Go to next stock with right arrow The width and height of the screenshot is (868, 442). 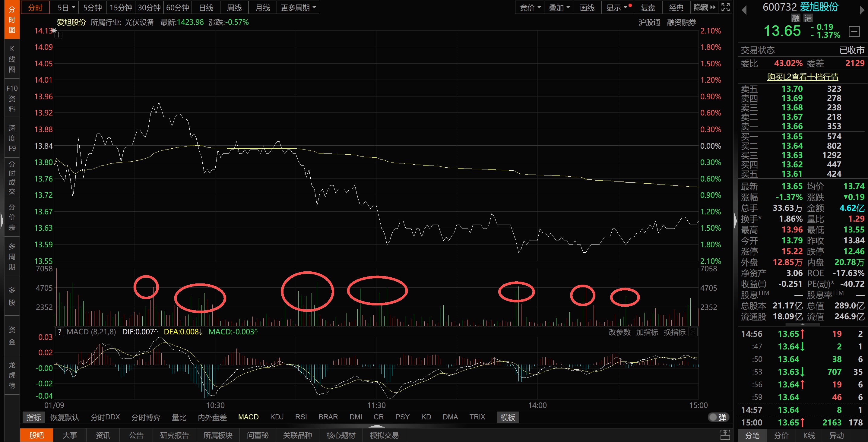[x=862, y=10]
